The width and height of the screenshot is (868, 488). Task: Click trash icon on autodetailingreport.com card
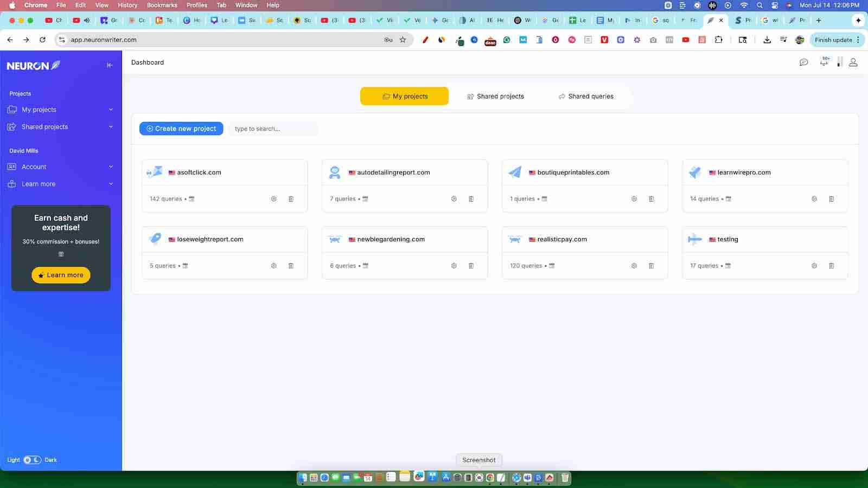tap(471, 199)
